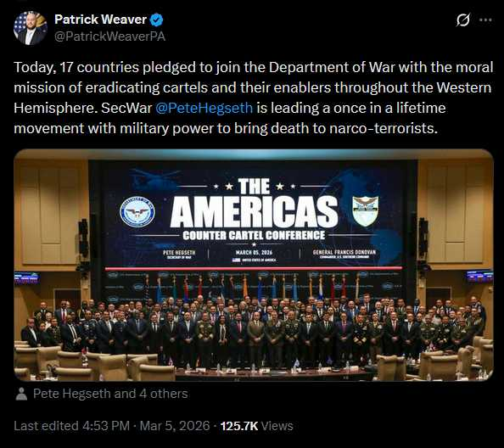504x448 pixels.
Task: Open the Grok explain-this-post icon
Action: (x=463, y=20)
